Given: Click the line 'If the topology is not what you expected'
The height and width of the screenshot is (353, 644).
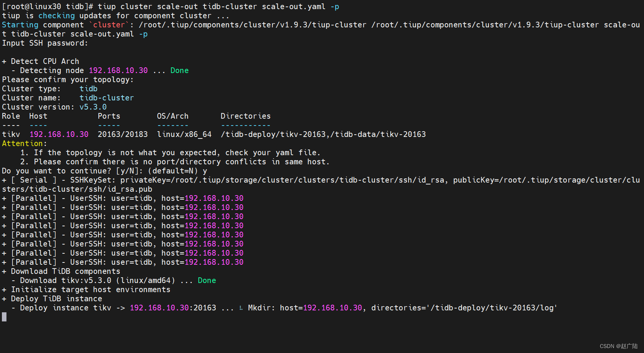Looking at the screenshot, I should coord(170,153).
